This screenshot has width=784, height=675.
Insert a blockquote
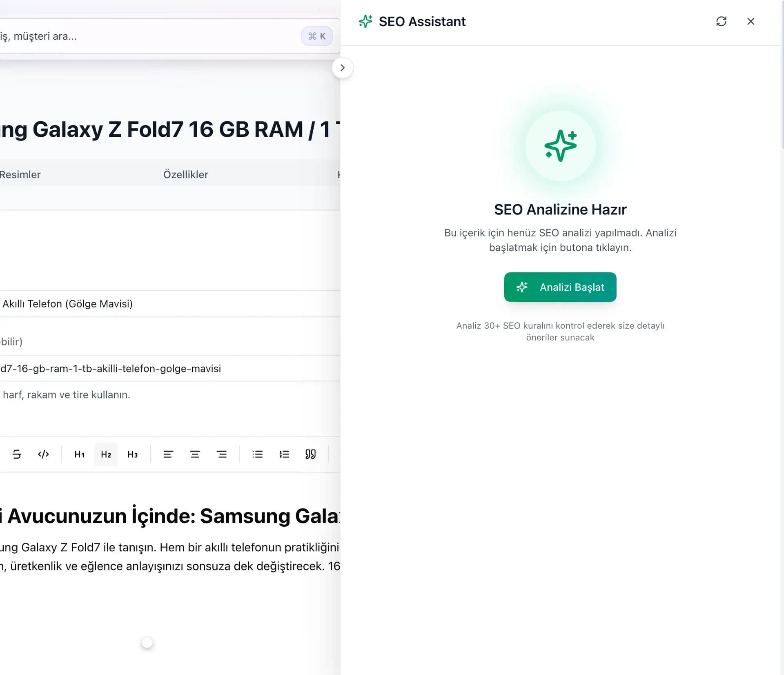(311, 454)
